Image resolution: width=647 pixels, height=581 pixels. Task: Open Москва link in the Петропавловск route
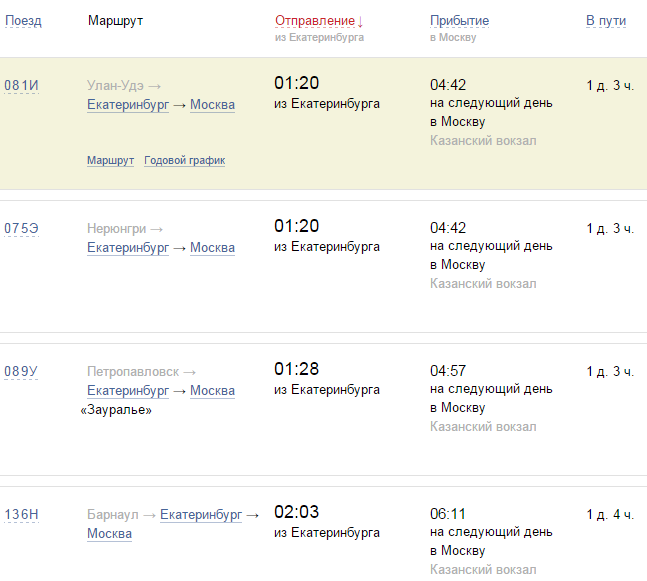pyautogui.click(x=212, y=391)
